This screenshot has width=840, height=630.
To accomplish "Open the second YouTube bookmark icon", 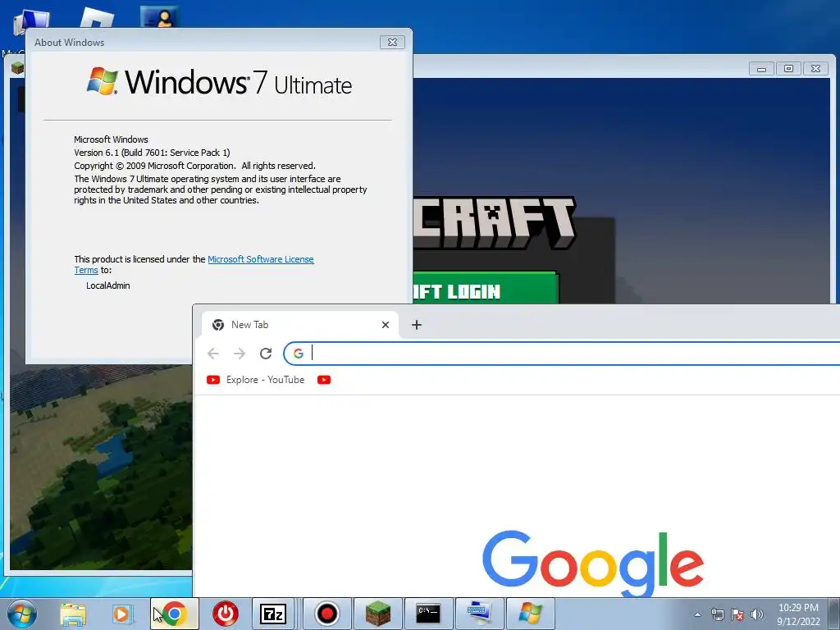I will 323,380.
